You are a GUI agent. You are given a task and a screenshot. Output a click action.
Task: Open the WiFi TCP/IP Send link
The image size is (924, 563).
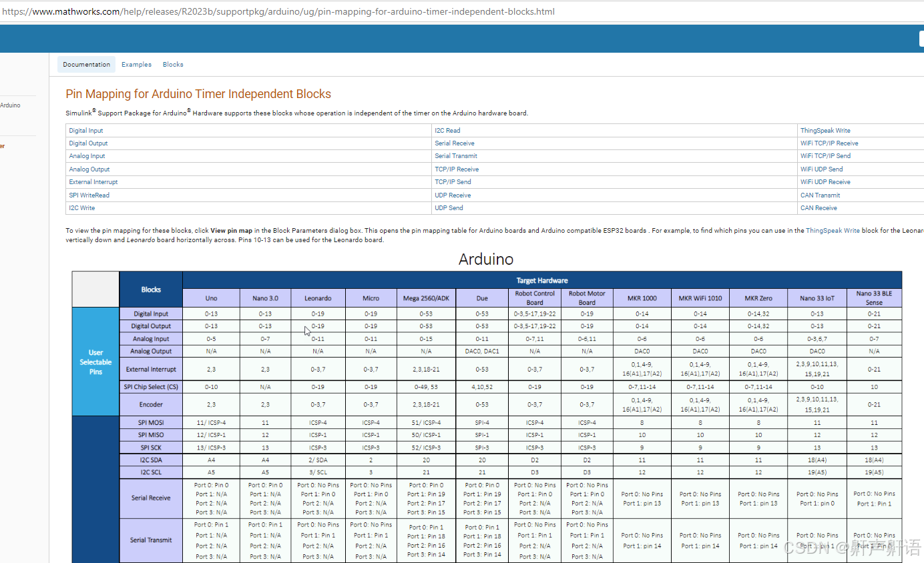(825, 156)
